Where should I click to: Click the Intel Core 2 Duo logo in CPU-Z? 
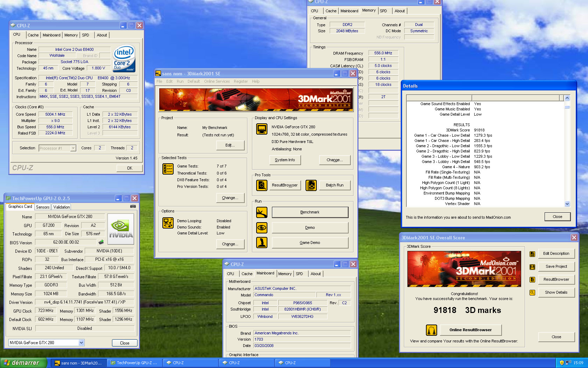pos(124,59)
